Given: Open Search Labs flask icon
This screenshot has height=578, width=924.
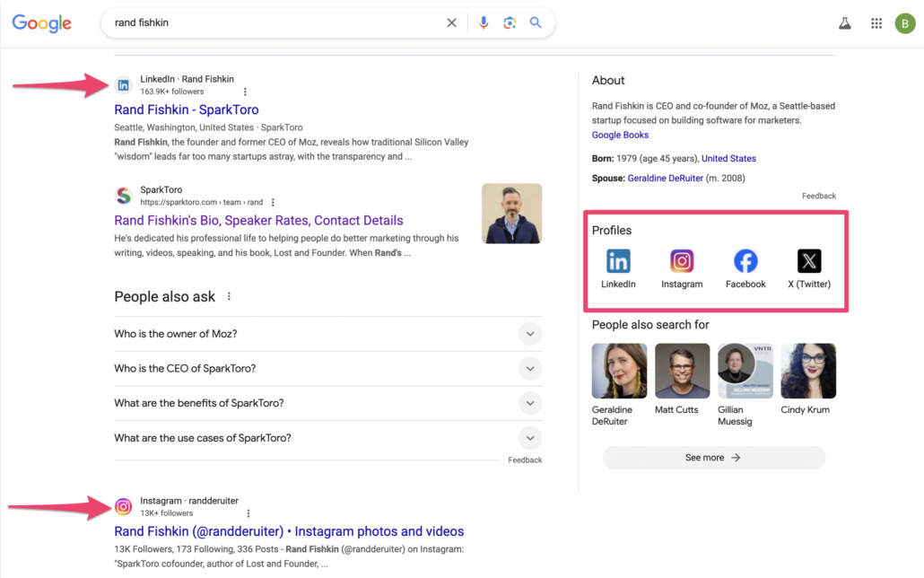Looking at the screenshot, I should click(844, 24).
